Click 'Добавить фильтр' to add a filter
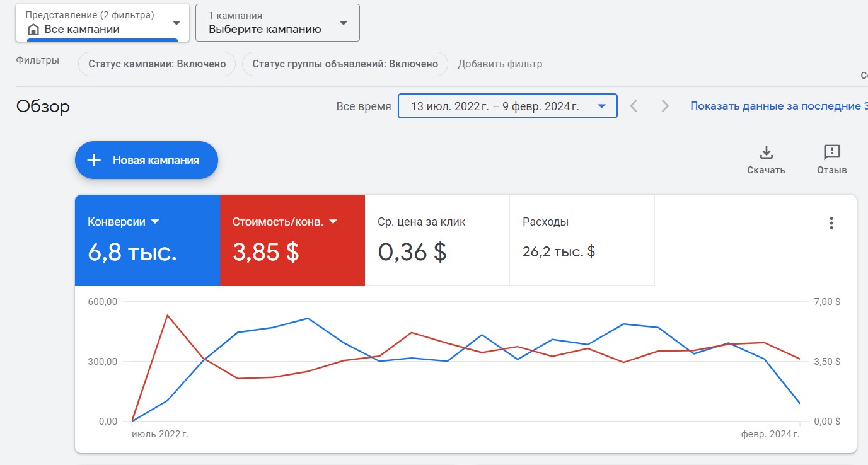The height and width of the screenshot is (465, 868). (x=500, y=64)
